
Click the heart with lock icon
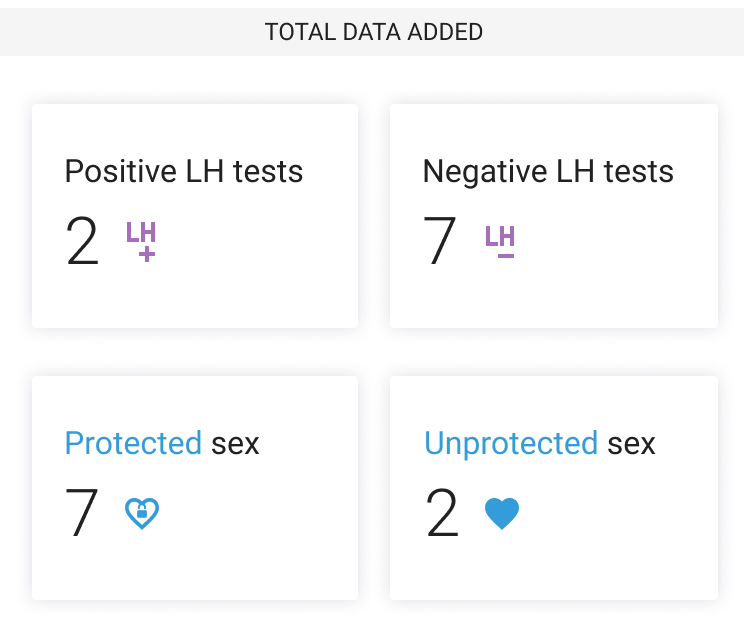(142, 513)
